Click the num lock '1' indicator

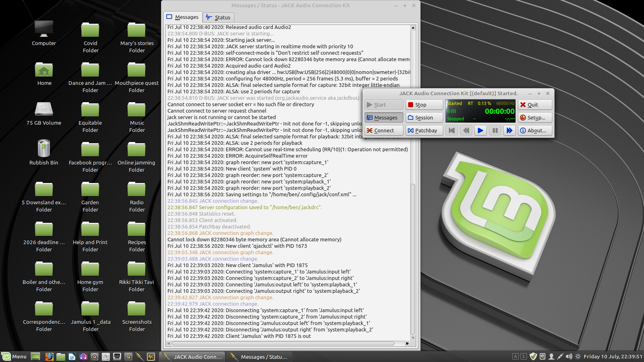524,356
